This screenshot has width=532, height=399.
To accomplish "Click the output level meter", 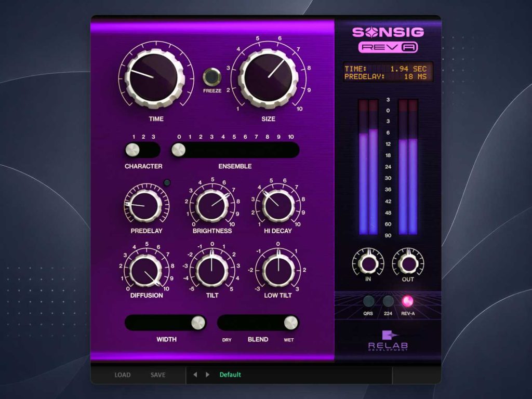I will pyautogui.click(x=408, y=167).
